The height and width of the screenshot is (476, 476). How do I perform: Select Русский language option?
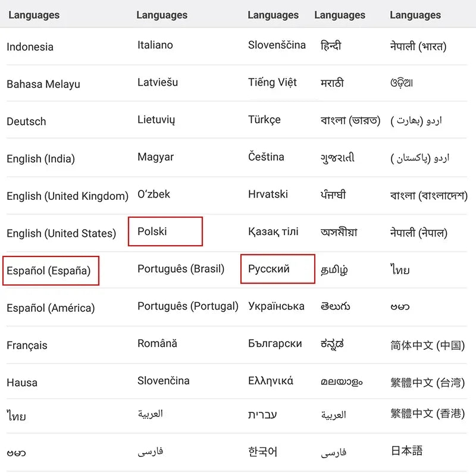tap(277, 270)
